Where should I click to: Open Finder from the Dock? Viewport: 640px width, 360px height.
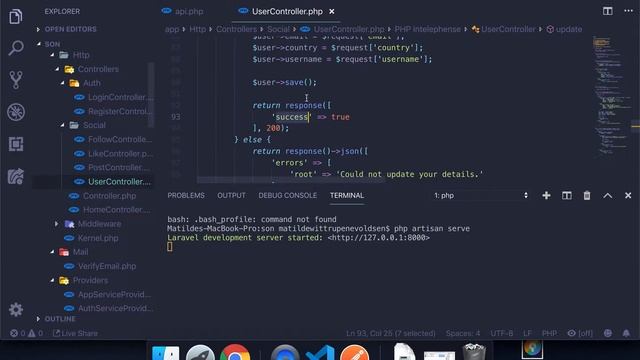tap(165, 353)
